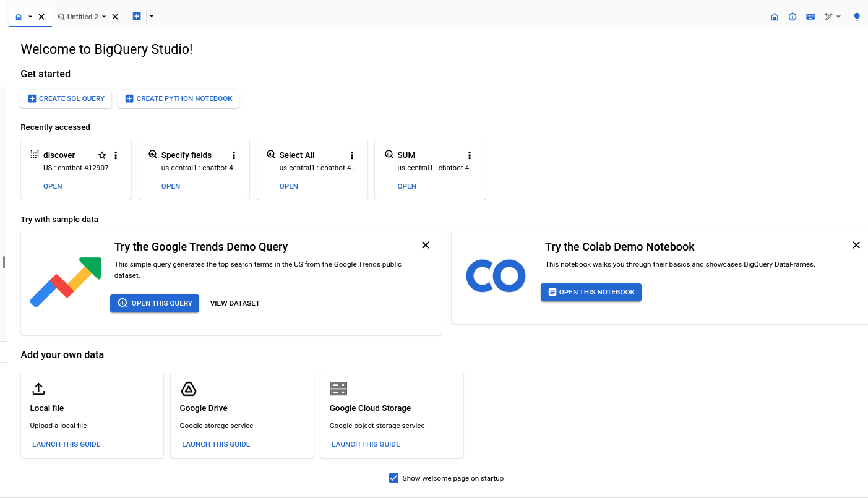This screenshot has width=868, height=498.
Task: Open the SUM card three-dot menu
Action: [470, 155]
